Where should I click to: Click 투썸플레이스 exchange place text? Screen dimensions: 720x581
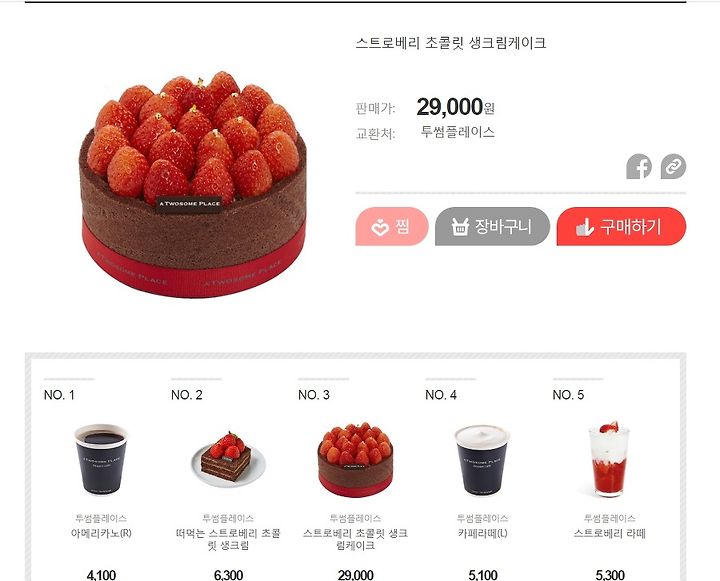(458, 132)
